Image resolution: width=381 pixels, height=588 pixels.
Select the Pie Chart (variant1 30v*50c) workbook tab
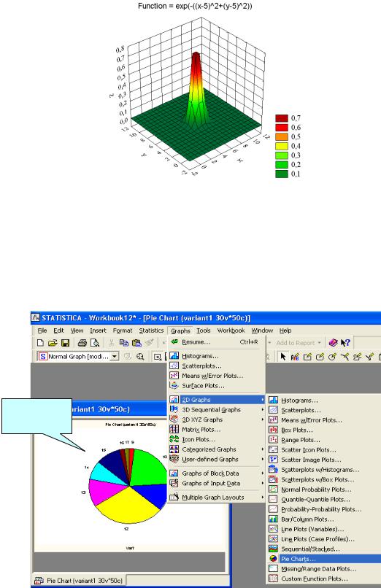pyautogui.click(x=79, y=581)
